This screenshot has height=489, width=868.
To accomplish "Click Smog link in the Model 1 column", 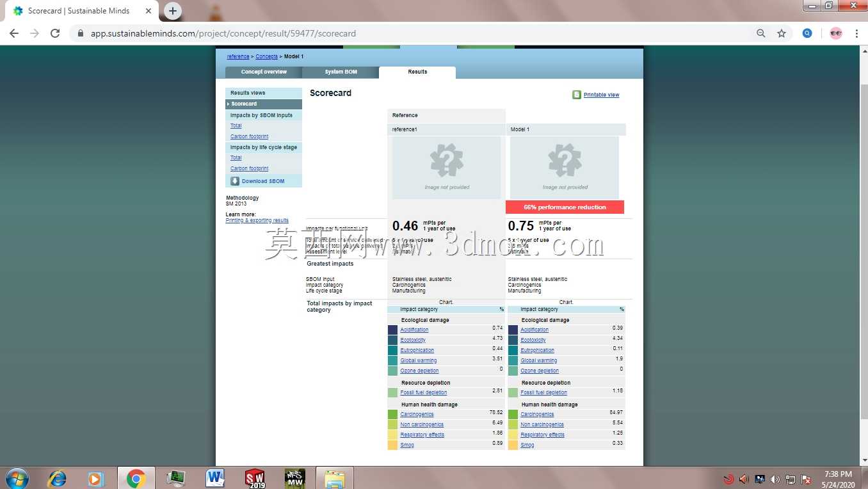I will (527, 445).
